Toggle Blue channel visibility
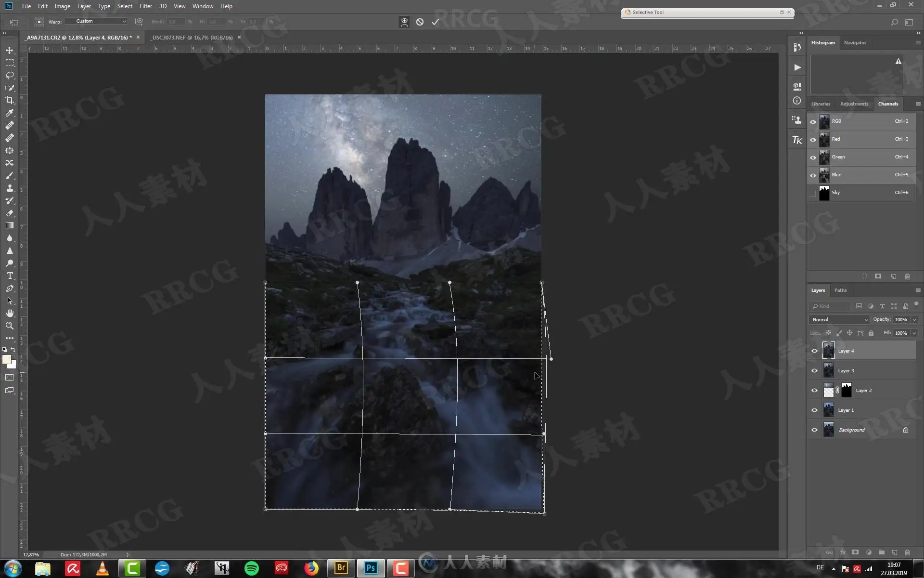This screenshot has width=924, height=578. click(813, 175)
